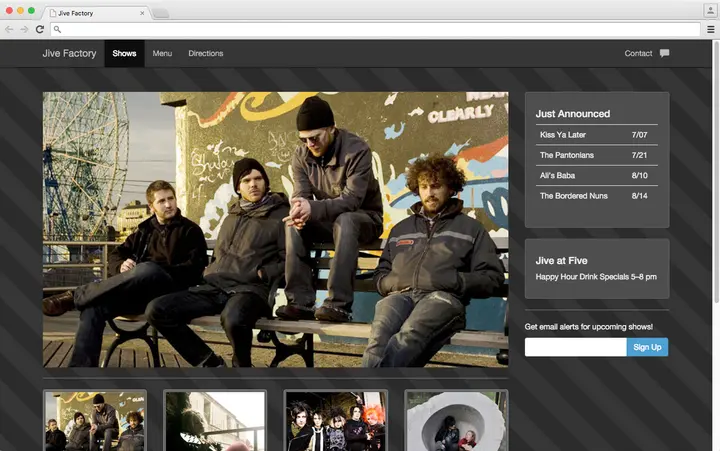720x451 pixels.
Task: Reload the page with refresh icon
Action: pyautogui.click(x=40, y=29)
